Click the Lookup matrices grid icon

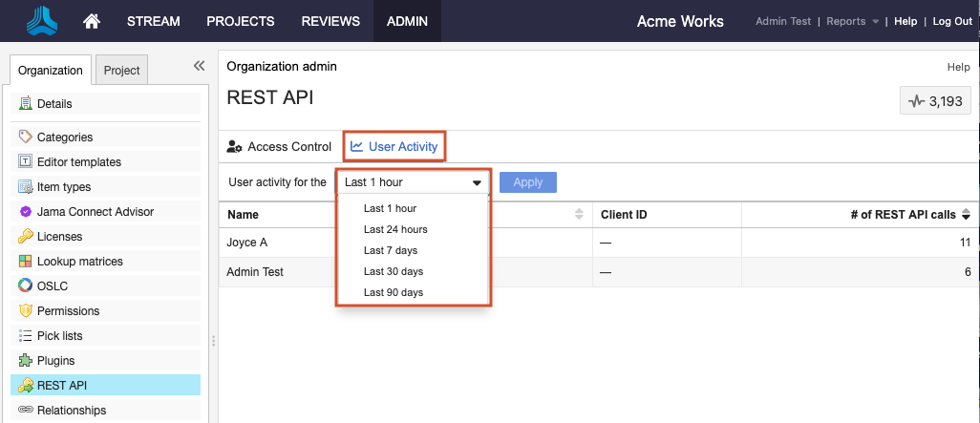coord(26,261)
